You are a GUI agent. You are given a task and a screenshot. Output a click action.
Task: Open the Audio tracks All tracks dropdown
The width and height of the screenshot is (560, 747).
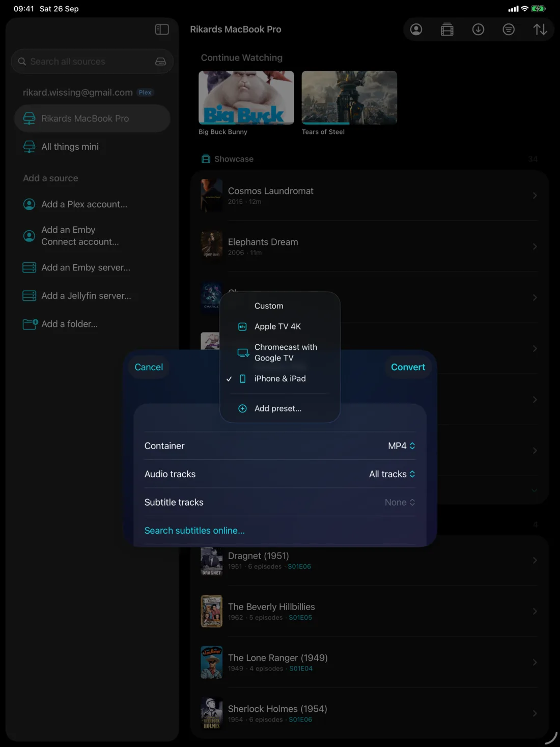tap(392, 474)
